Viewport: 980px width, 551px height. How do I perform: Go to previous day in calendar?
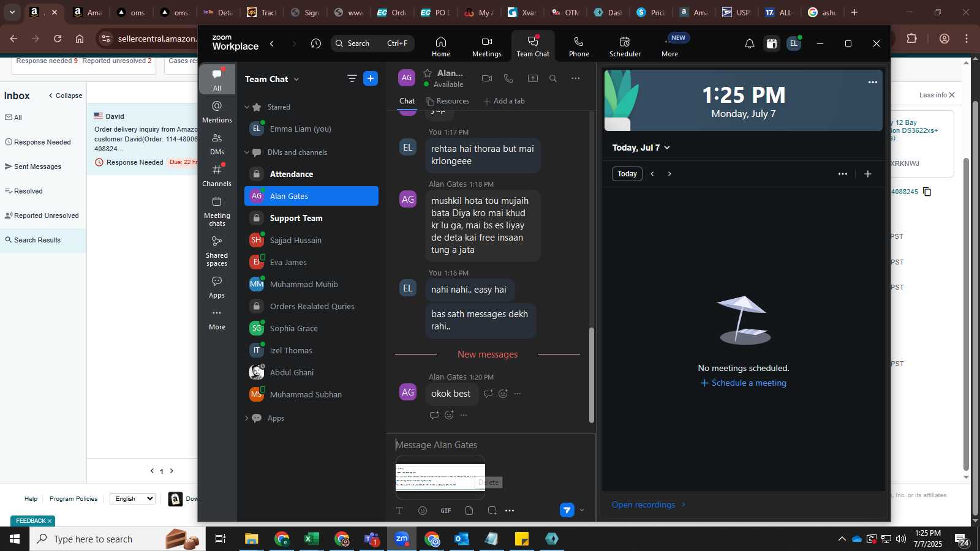pyautogui.click(x=652, y=174)
